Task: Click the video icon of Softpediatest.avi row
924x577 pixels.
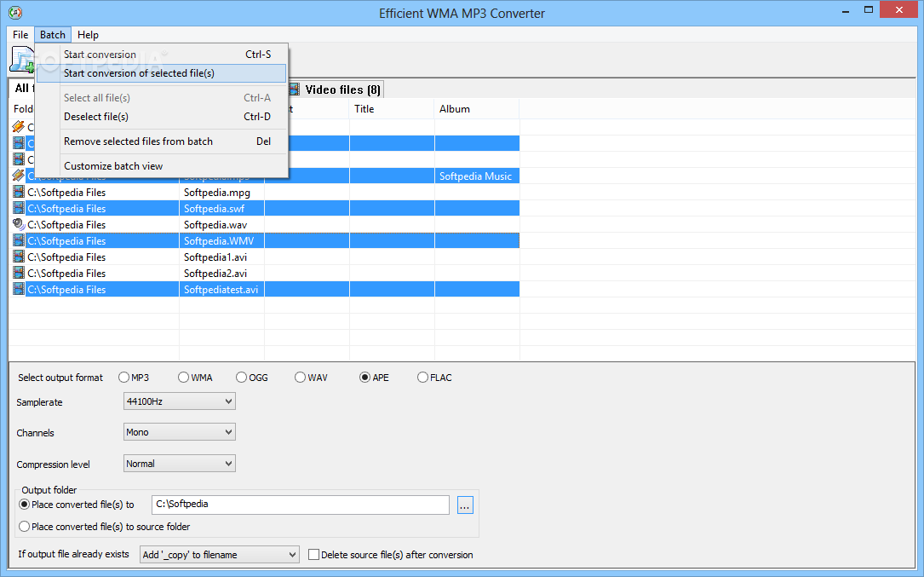Action: click(x=18, y=289)
